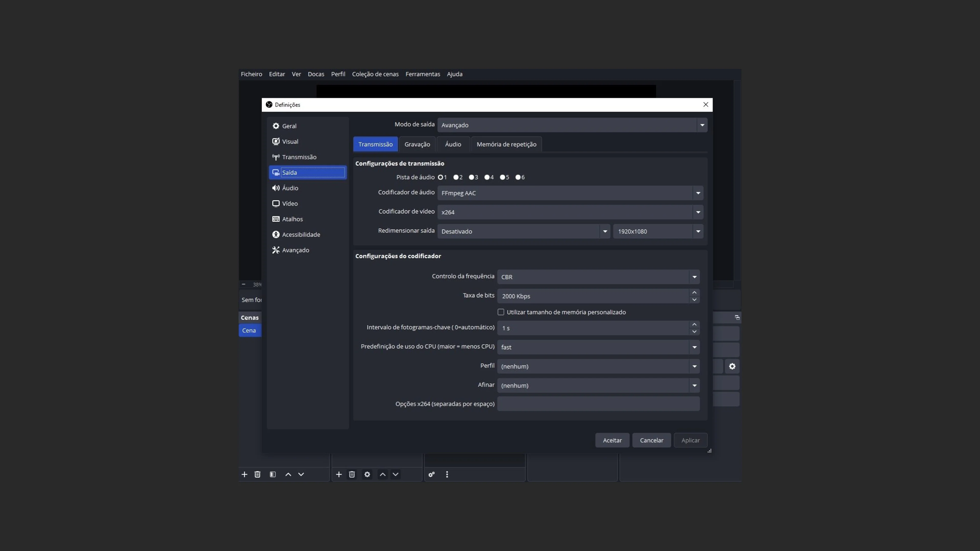Open the Visual settings category
This screenshot has width=980, height=551.
[x=307, y=142]
